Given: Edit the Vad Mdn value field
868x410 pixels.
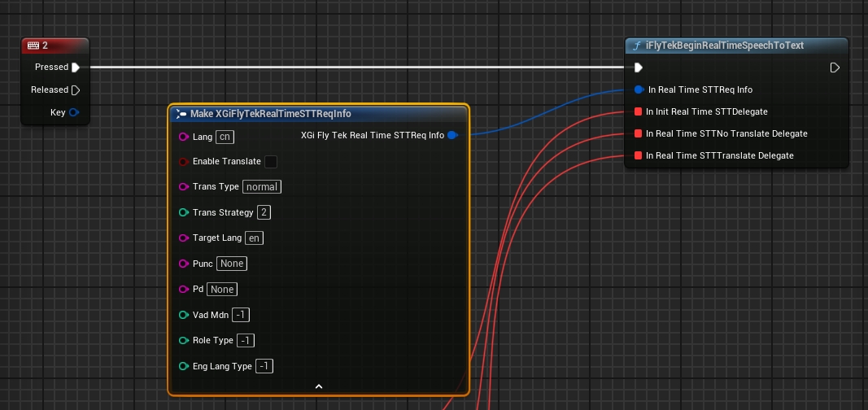Looking at the screenshot, I should click(241, 315).
